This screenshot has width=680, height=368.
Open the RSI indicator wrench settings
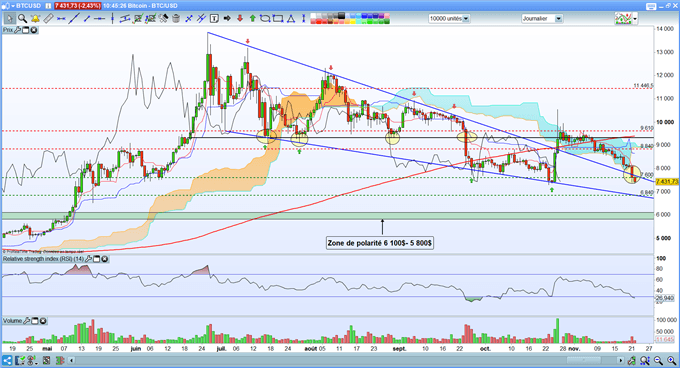pos(88,259)
